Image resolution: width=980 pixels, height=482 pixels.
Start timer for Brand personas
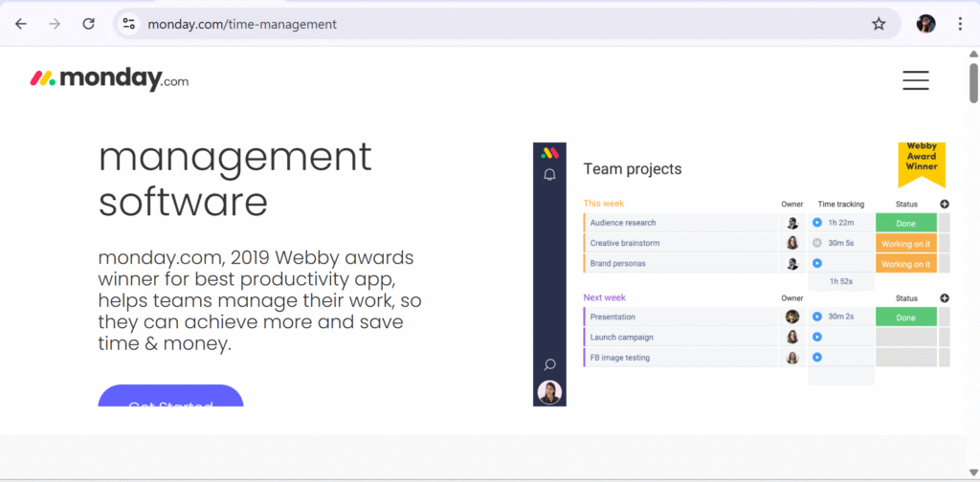pos(817,264)
